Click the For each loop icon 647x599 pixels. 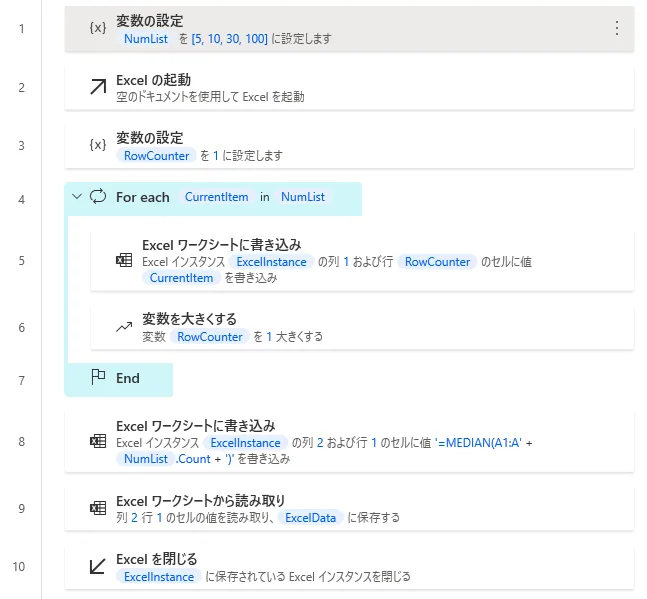tap(97, 197)
